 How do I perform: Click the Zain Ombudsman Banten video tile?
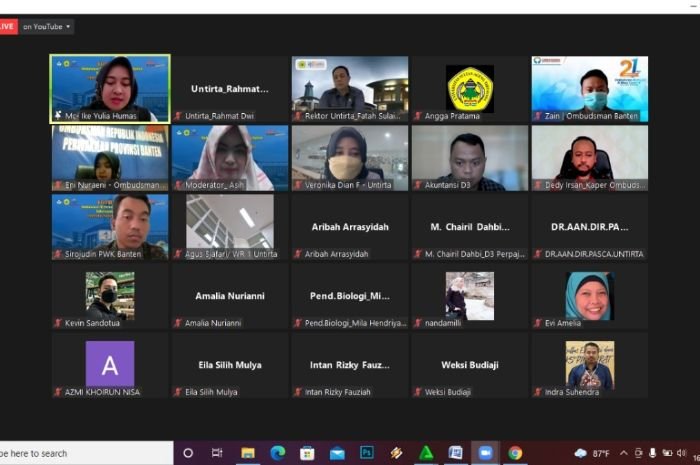click(589, 88)
